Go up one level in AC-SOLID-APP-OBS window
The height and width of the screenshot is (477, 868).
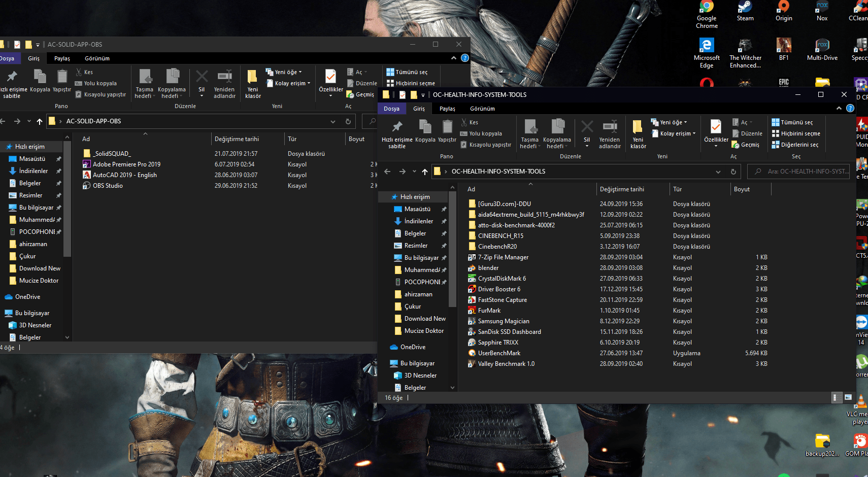pos(40,121)
